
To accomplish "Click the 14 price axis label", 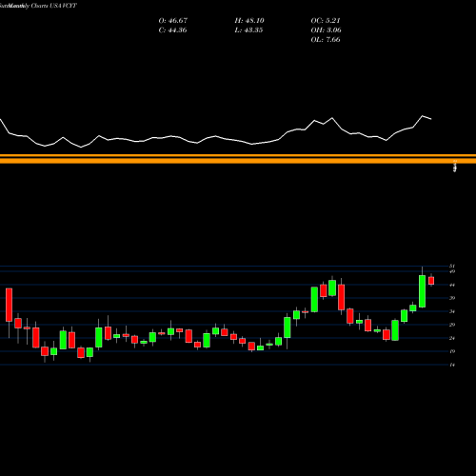I will [452, 365].
